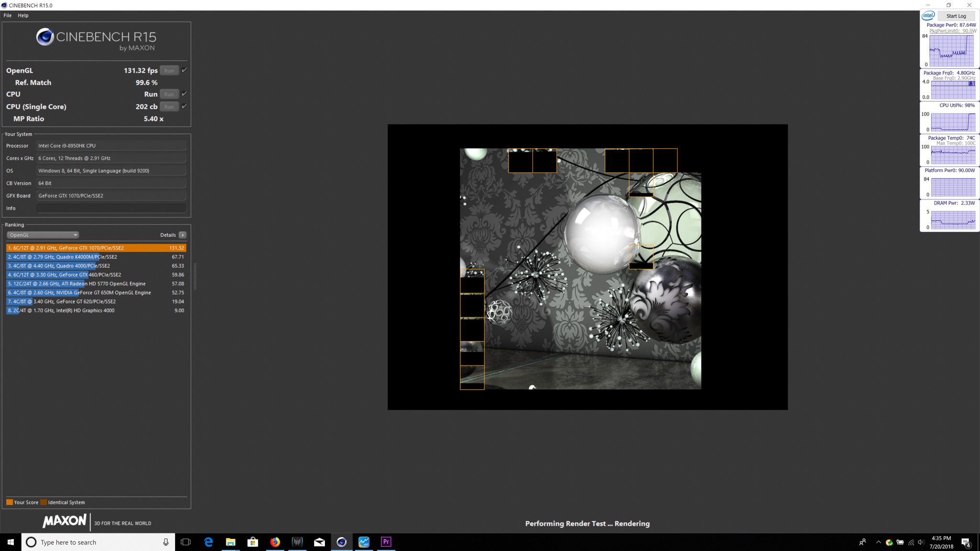Click the Processor field Intel Core i9-8950HK
The image size is (980, 551).
click(111, 145)
